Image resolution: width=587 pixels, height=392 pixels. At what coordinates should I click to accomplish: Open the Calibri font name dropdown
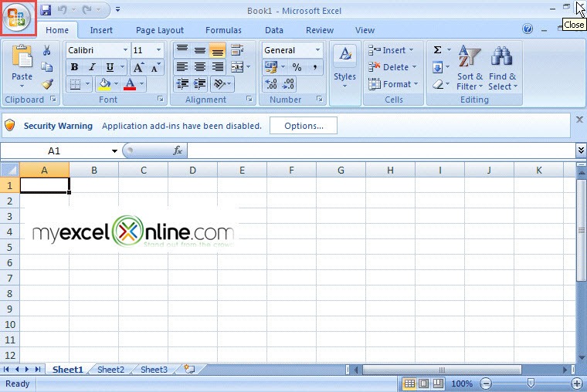point(125,50)
